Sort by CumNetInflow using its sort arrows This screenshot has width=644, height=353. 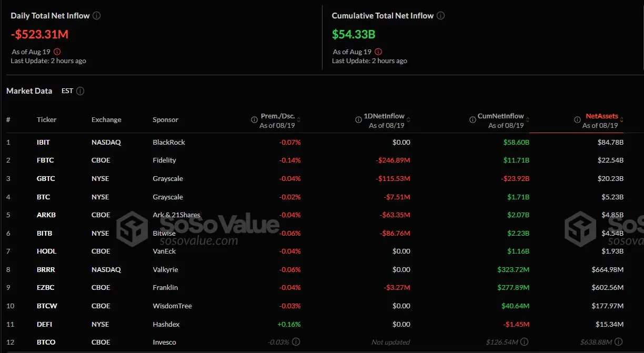pos(528,120)
